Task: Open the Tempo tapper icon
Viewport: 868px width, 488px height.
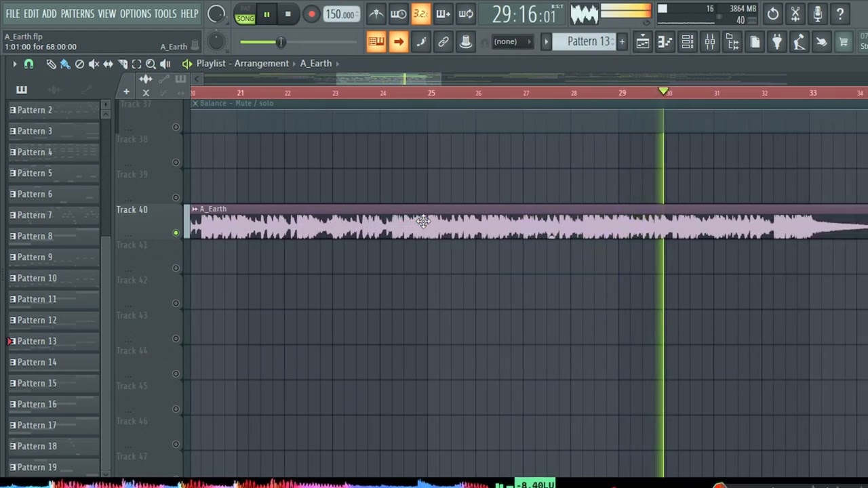Action: point(799,42)
